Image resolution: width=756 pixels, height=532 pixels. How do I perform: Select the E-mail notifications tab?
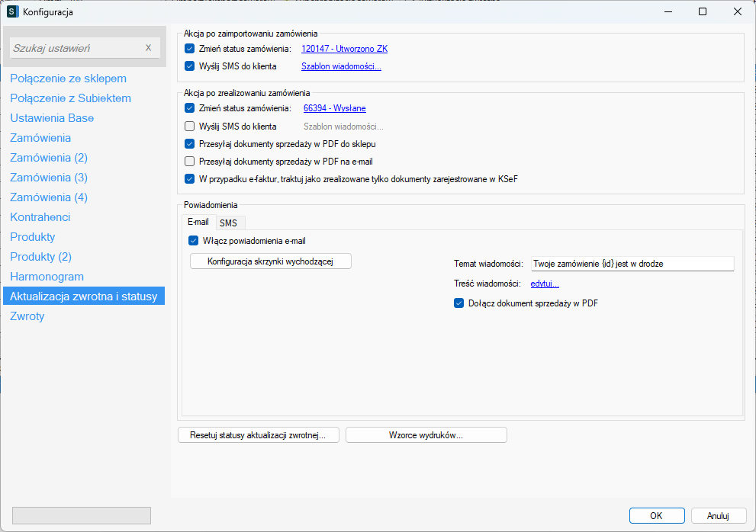click(x=198, y=223)
